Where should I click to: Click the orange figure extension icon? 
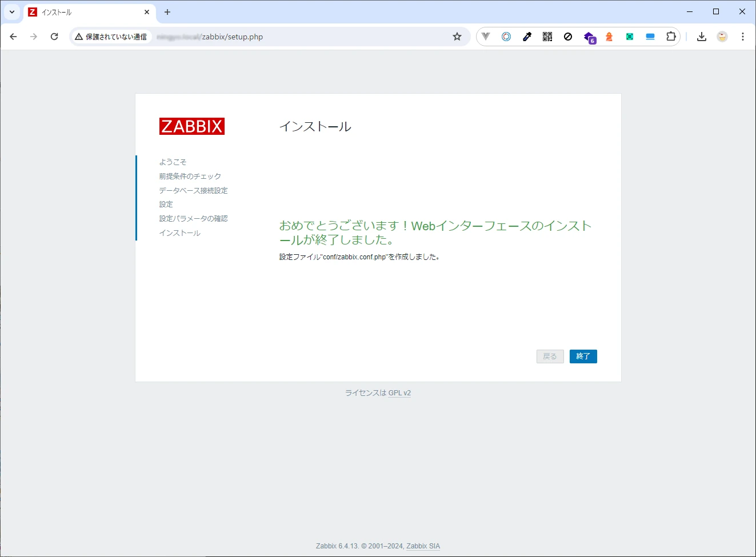coord(609,37)
